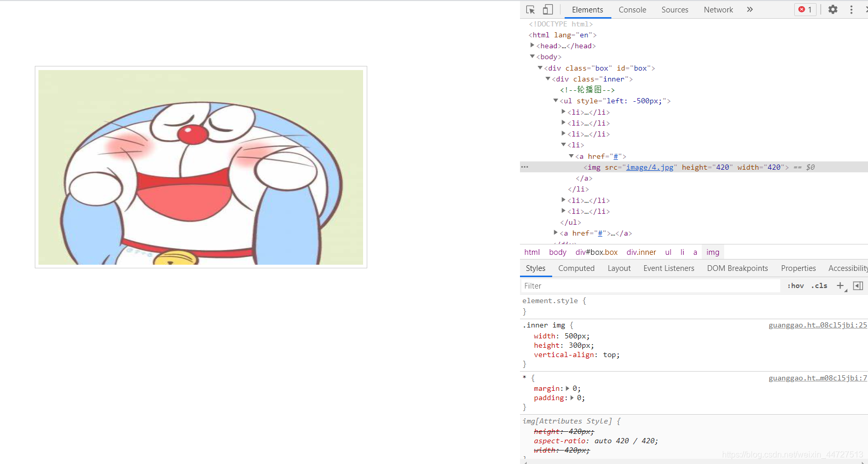
Task: Expand the sixth li node
Action: tap(563, 211)
